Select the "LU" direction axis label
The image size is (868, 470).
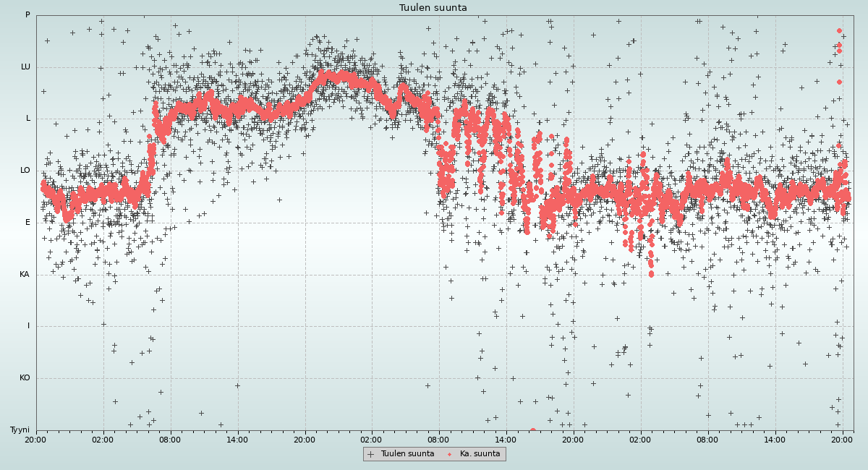[25, 67]
